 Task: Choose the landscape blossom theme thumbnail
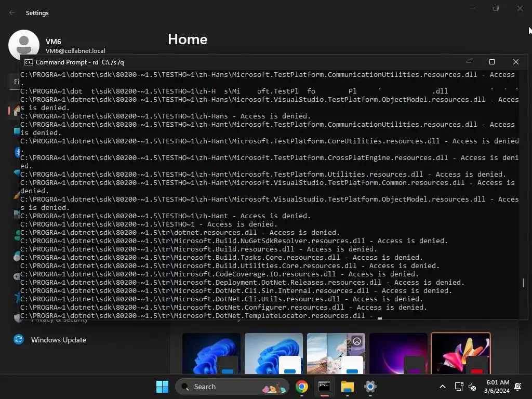(x=336, y=353)
